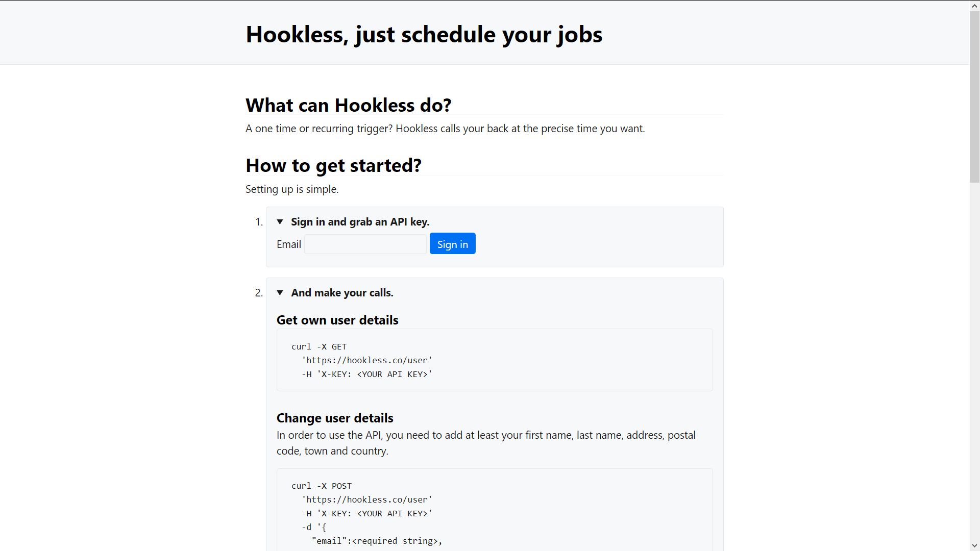
Task: Click the "Get own user details" subheading
Action: [337, 320]
